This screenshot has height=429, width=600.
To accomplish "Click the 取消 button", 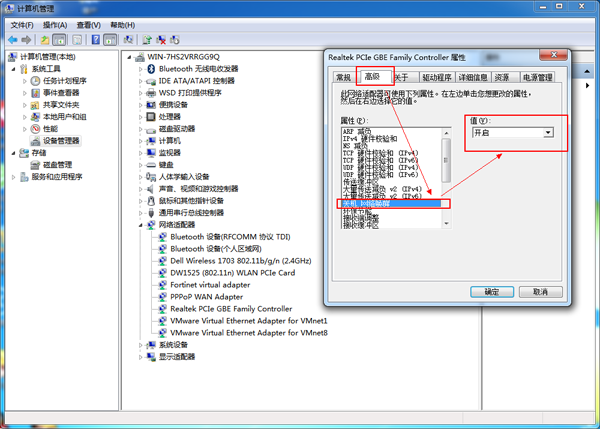I will click(540, 292).
